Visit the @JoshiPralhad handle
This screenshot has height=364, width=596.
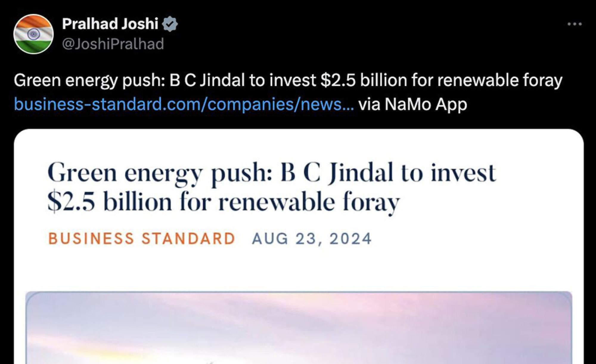coord(113,44)
